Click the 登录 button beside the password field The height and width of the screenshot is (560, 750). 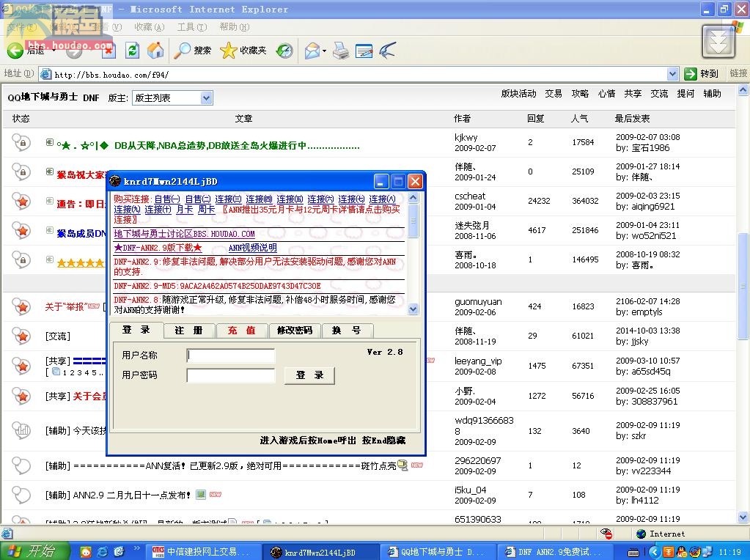click(309, 375)
